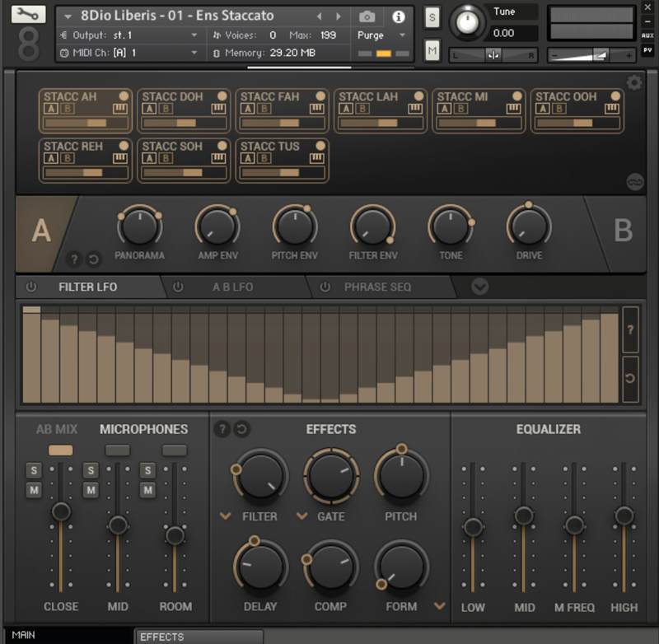Expand the round chevron after Phrase Seq
Screen dimensions: 659x644
click(x=479, y=287)
